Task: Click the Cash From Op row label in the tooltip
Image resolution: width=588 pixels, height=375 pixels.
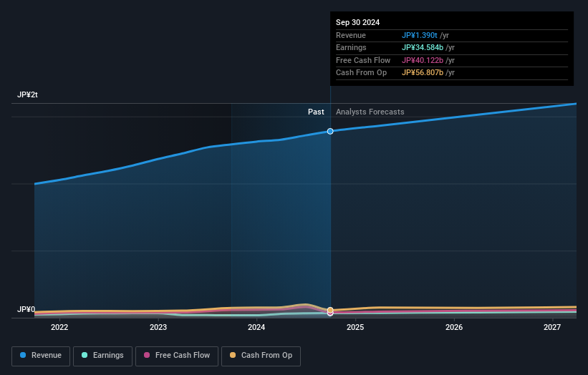Action: (x=361, y=73)
